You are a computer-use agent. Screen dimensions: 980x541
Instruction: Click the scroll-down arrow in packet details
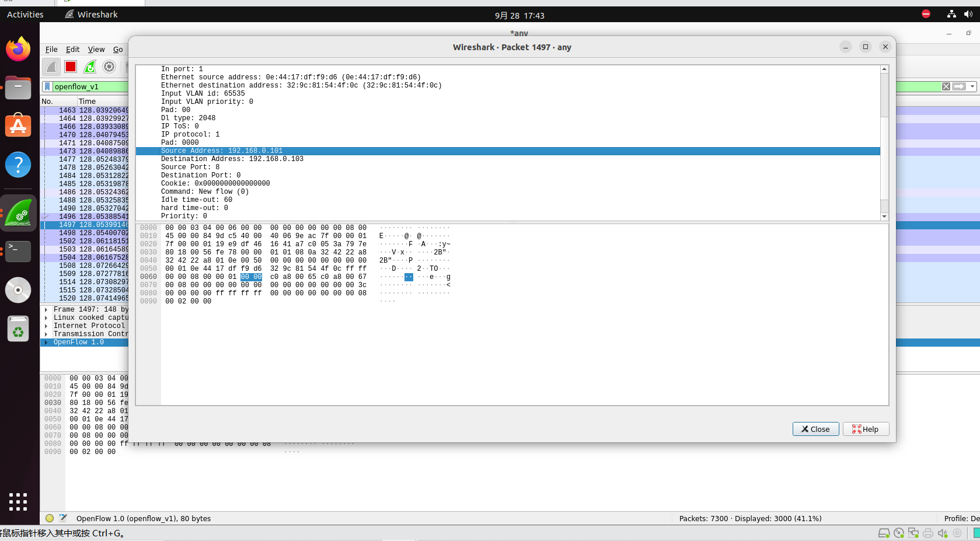884,217
